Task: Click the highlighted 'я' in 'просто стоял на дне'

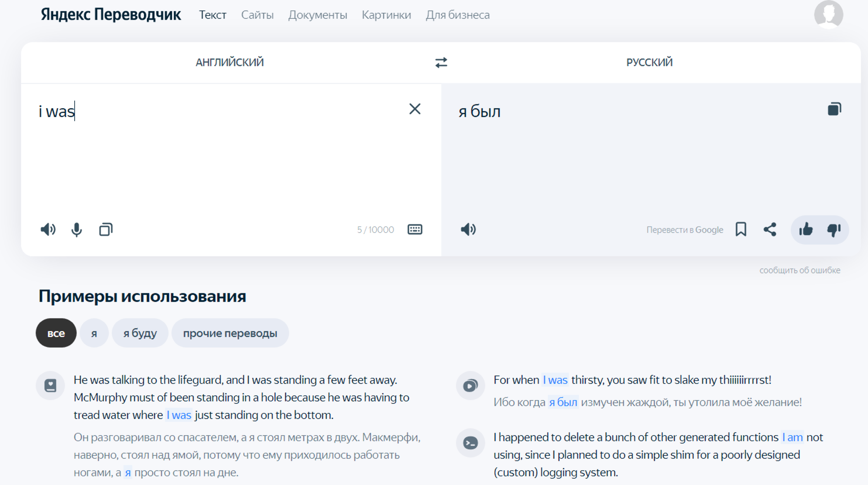Action: pos(128,472)
